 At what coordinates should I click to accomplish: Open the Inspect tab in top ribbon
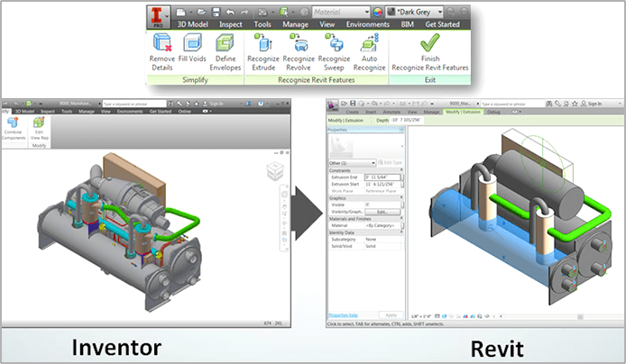(x=230, y=24)
